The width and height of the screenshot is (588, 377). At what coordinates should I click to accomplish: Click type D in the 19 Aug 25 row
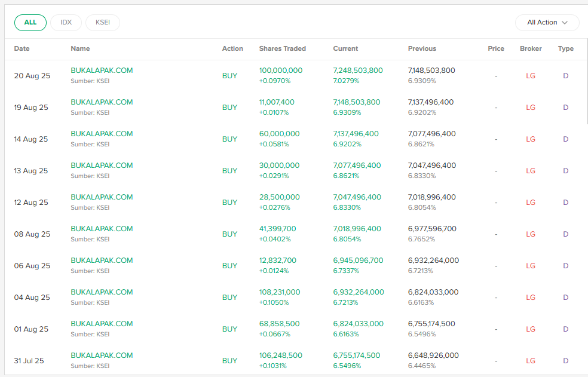click(565, 108)
